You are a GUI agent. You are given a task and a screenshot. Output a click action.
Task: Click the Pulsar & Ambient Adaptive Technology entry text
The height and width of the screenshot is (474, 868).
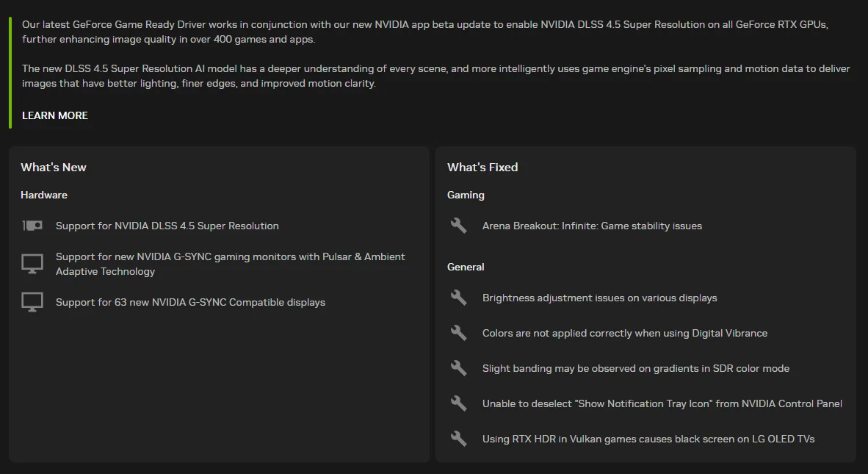pos(230,264)
